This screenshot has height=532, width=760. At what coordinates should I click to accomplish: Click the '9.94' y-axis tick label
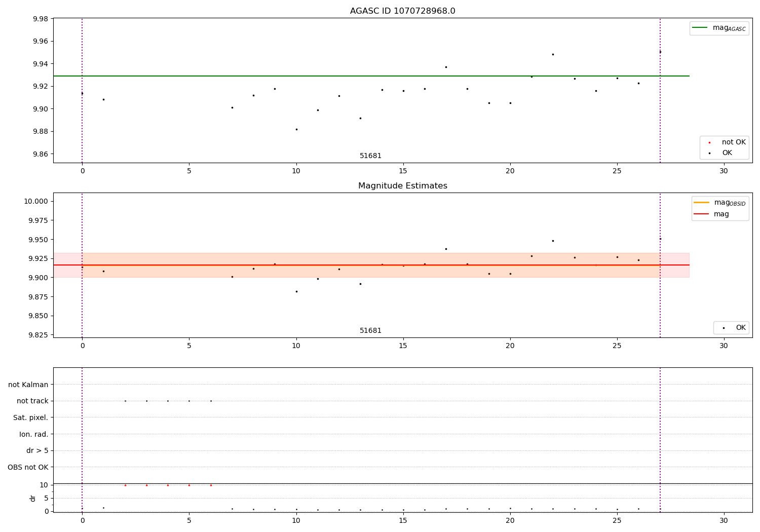40,64
